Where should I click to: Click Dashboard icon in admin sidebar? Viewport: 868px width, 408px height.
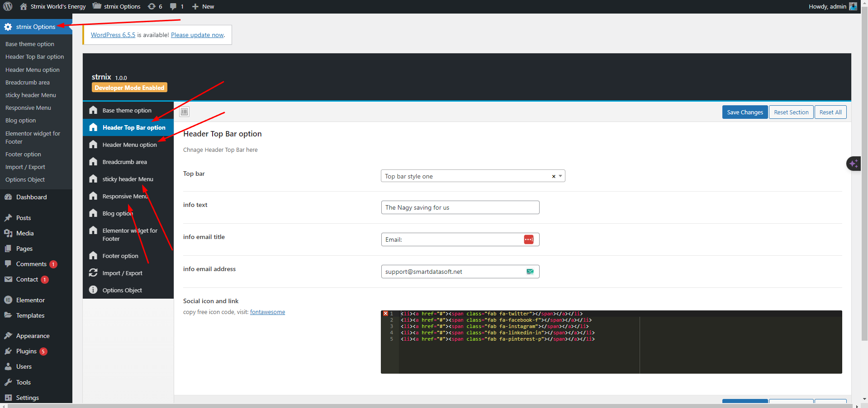pos(8,197)
